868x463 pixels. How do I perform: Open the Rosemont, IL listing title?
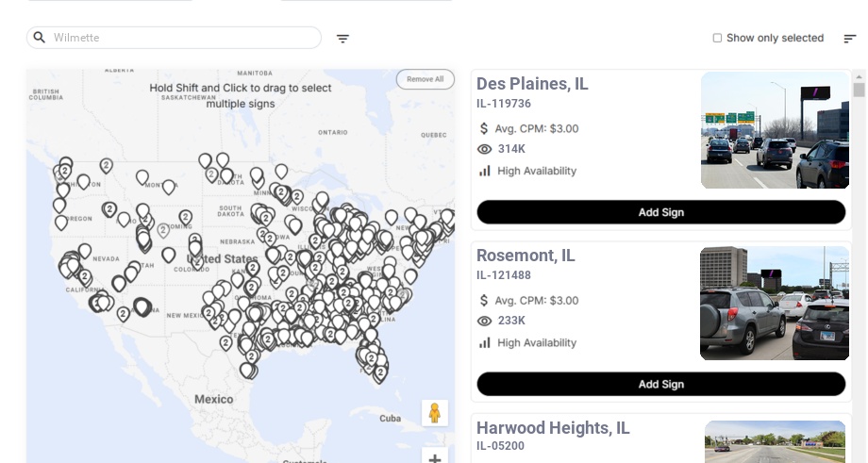(x=526, y=256)
